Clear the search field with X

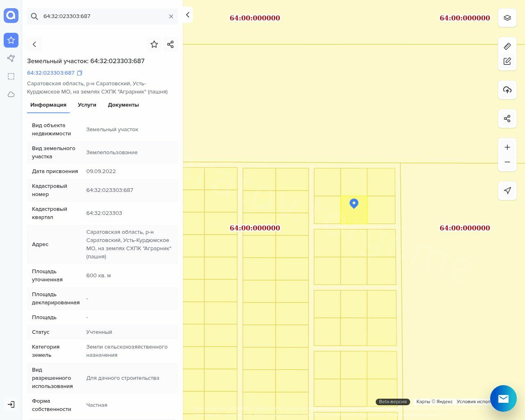[x=171, y=16]
